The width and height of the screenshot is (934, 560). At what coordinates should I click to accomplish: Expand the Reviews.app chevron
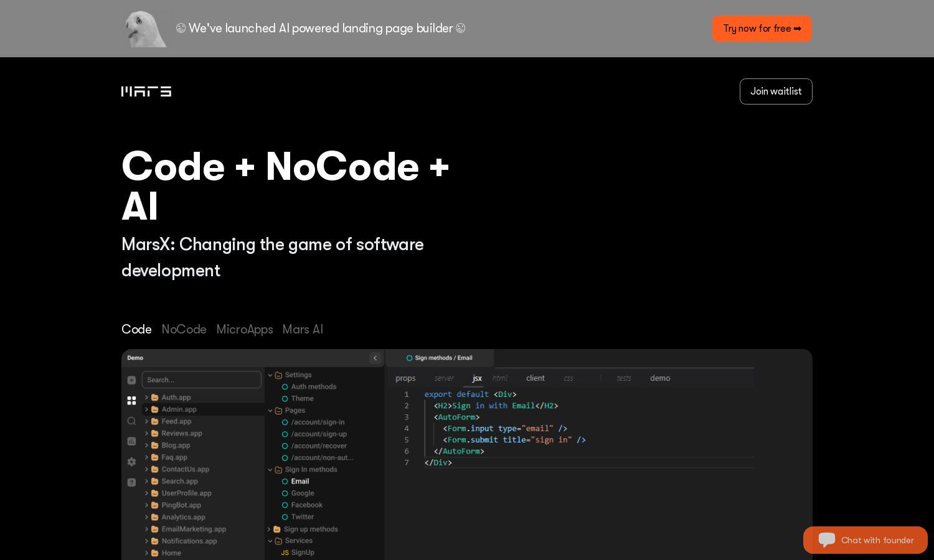point(146,434)
